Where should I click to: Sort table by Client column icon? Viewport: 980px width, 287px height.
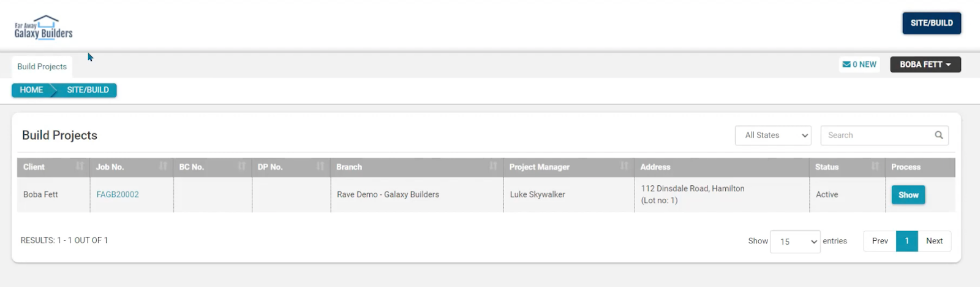(x=80, y=166)
